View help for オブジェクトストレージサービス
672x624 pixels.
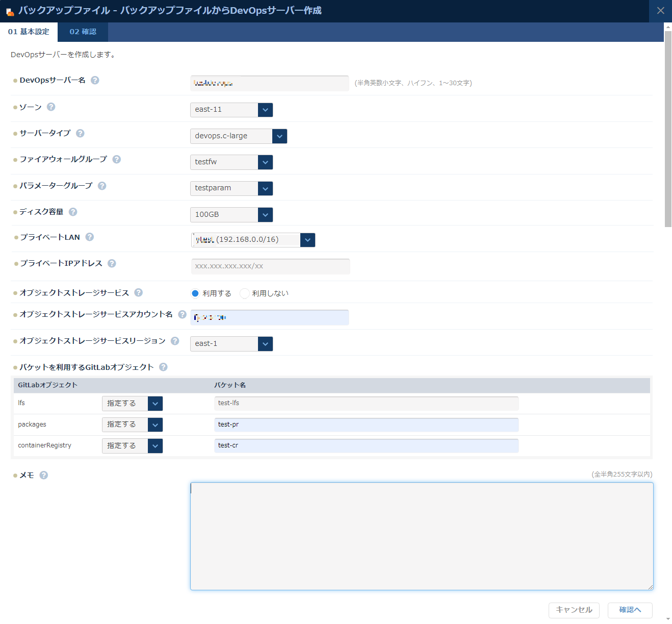[x=138, y=292]
